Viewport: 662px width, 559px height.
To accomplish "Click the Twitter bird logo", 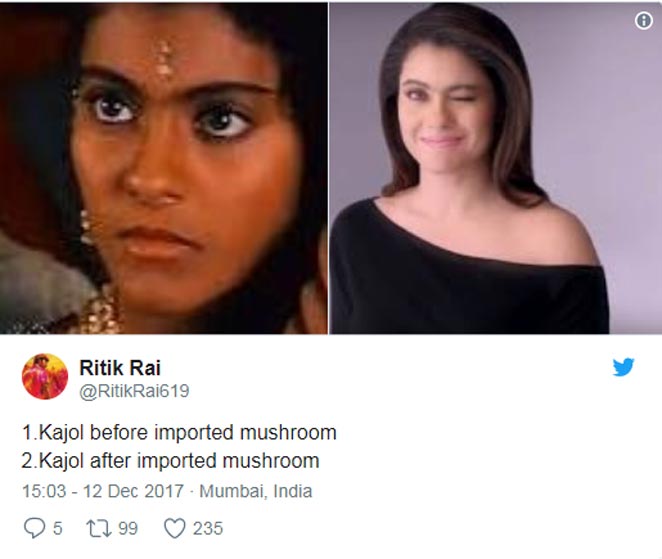I will click(x=623, y=367).
